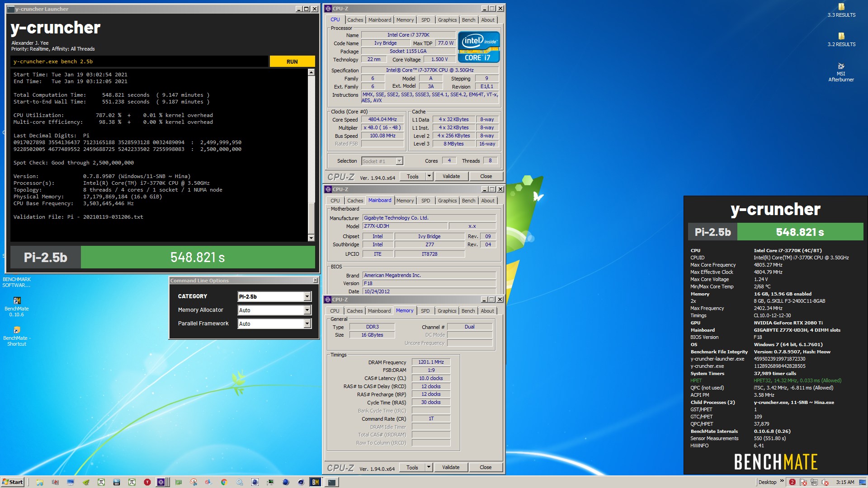Click the red T icon in taskbar

147,482
